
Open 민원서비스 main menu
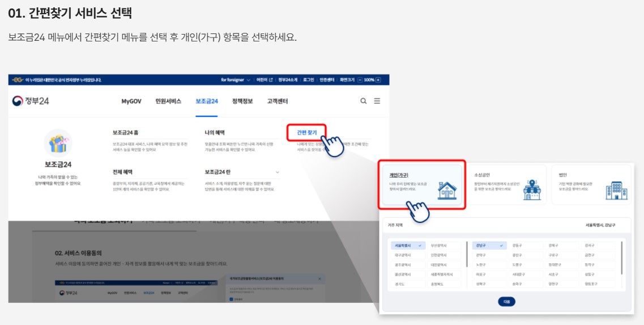click(x=168, y=101)
